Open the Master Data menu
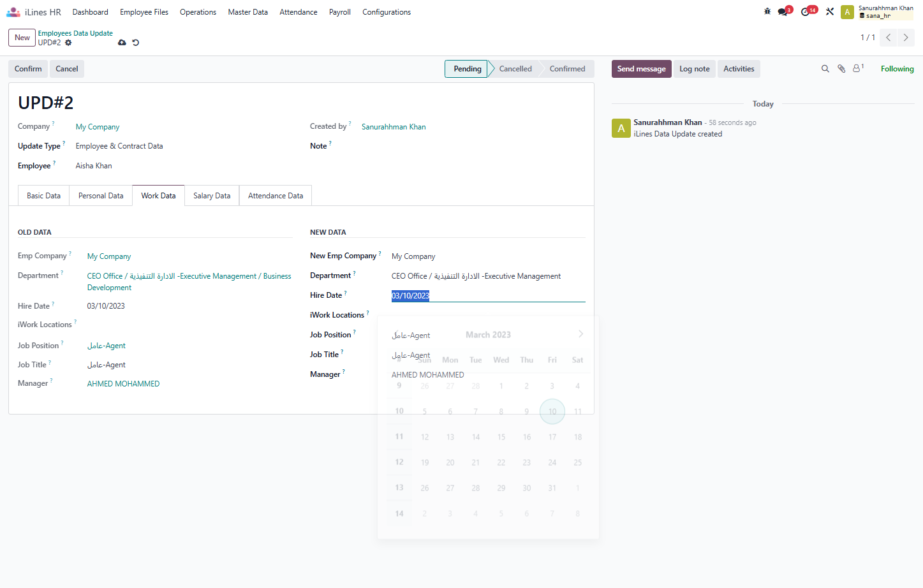This screenshot has width=923, height=588. (x=247, y=12)
